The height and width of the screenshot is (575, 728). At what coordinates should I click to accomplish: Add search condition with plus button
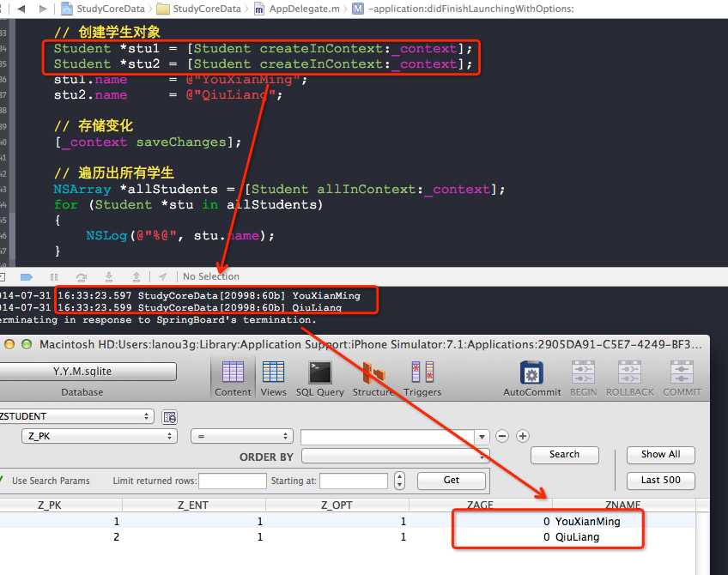(x=522, y=436)
